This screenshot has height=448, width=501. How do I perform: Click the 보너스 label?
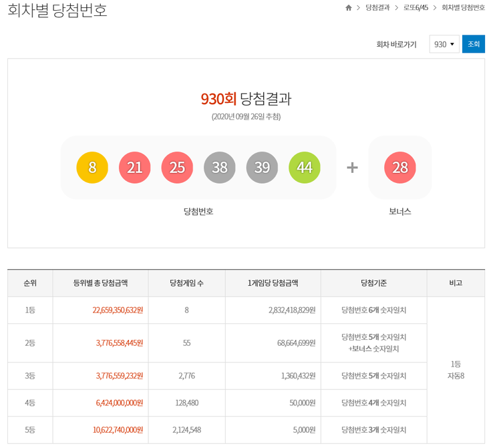point(400,212)
